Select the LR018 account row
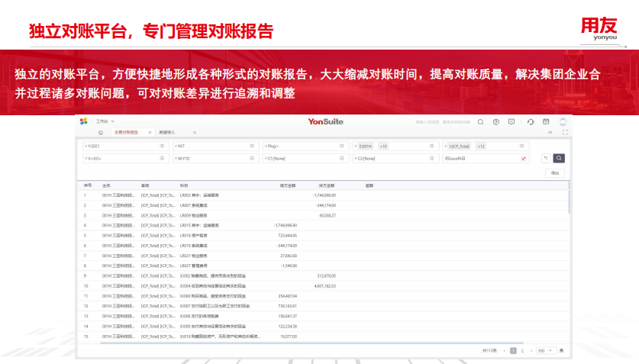This screenshot has height=364, width=639. (323, 235)
